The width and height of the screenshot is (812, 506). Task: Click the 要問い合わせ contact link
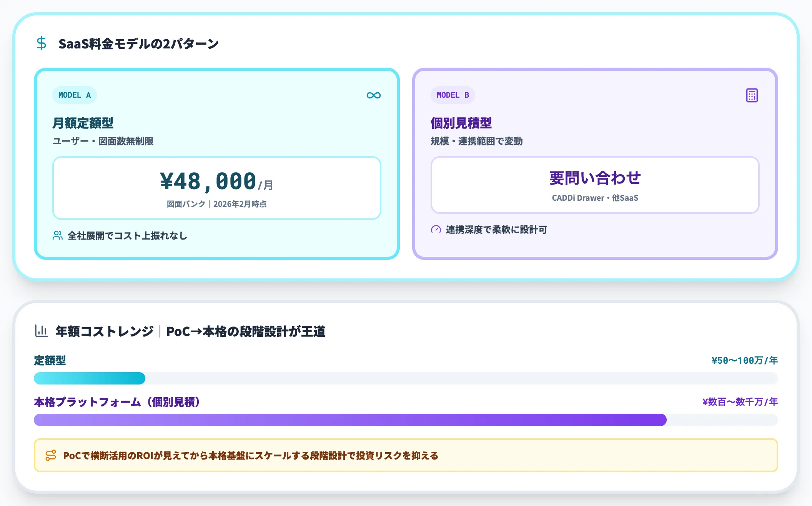pos(595,178)
